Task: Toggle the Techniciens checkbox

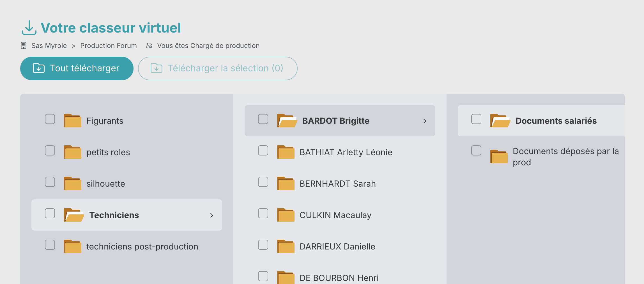Action: point(50,213)
